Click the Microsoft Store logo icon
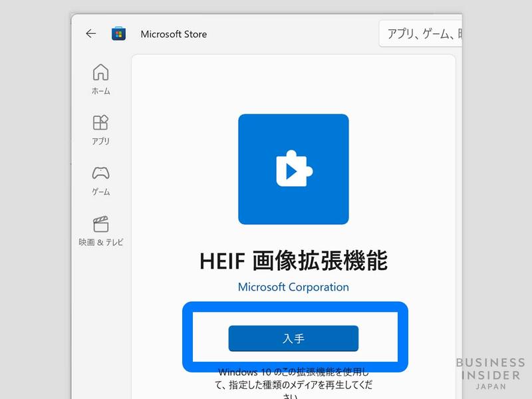Viewport: 532px width, 399px height. point(118,34)
